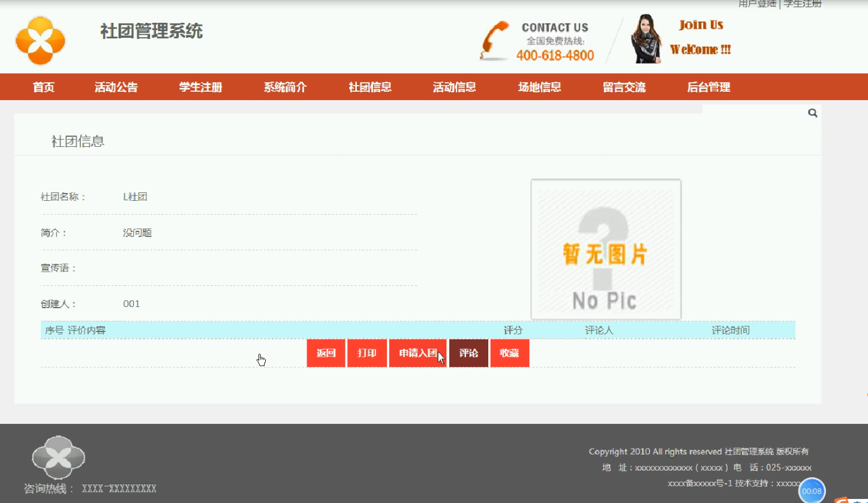
Task: Click the 学生注册 link at top right
Action: (803, 4)
